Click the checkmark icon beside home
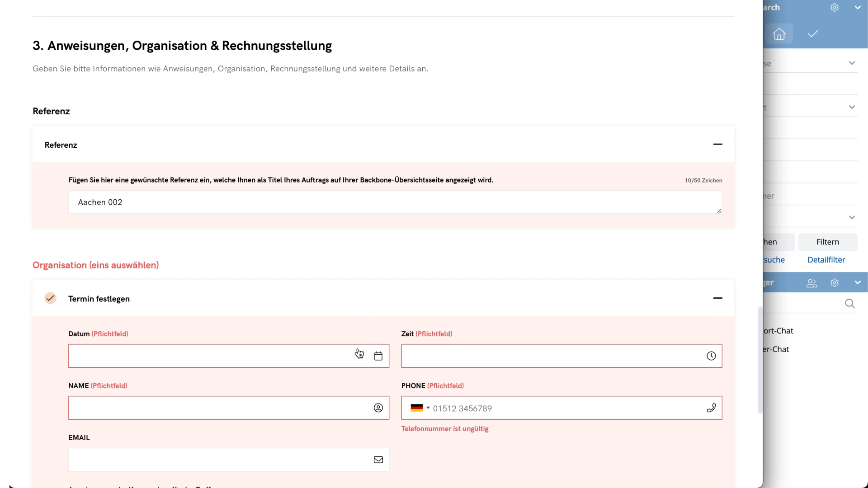The width and height of the screenshot is (868, 488). point(813,34)
